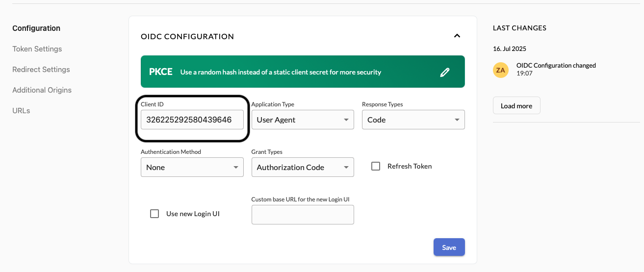
Task: Select the Configuration sidebar item
Action: (x=36, y=28)
